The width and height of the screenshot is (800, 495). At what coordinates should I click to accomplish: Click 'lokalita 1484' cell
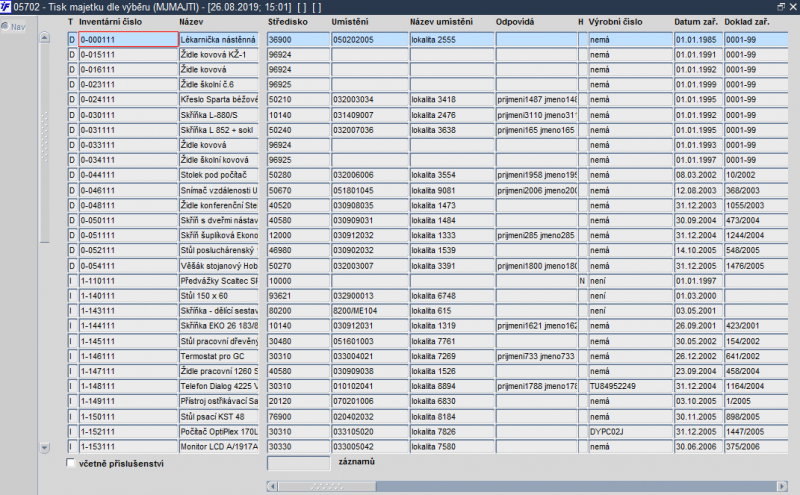coord(452,220)
